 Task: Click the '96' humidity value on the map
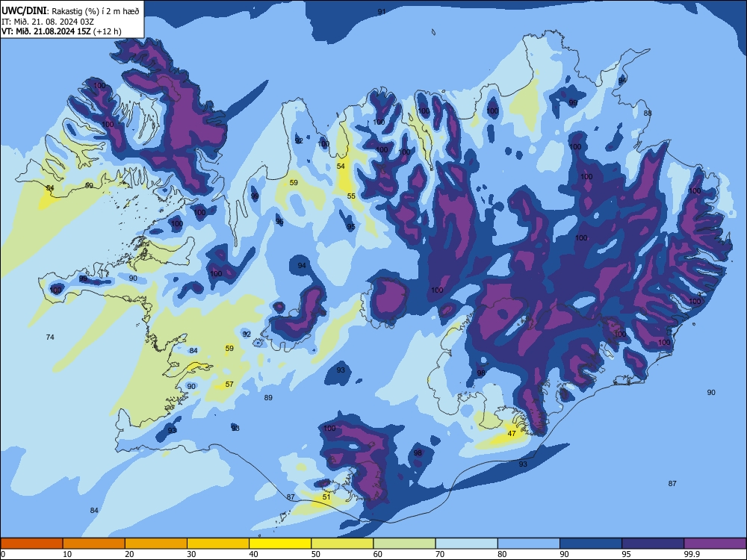[279, 222]
